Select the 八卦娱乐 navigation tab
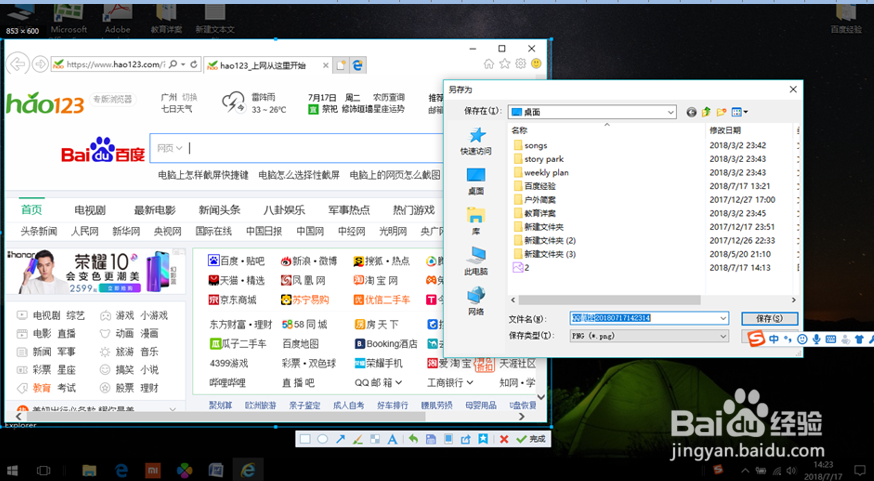Image resolution: width=874 pixels, height=481 pixels. pos(284,210)
